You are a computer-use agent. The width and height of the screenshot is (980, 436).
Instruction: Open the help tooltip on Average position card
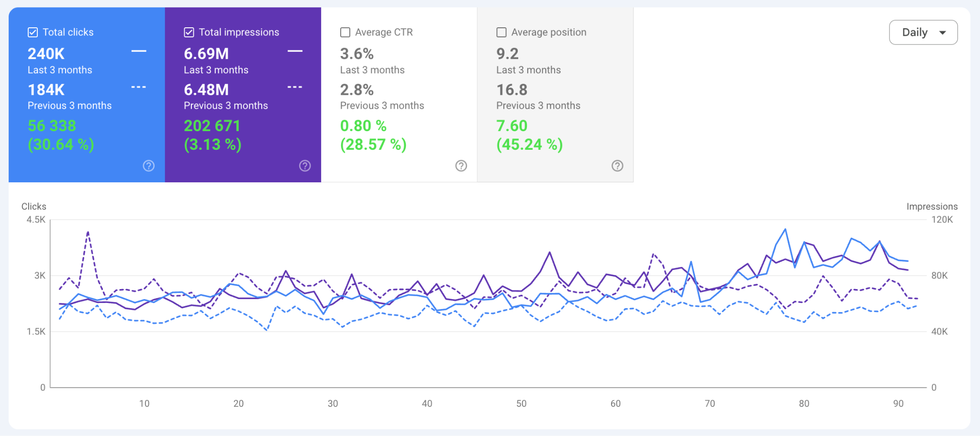pos(617,166)
